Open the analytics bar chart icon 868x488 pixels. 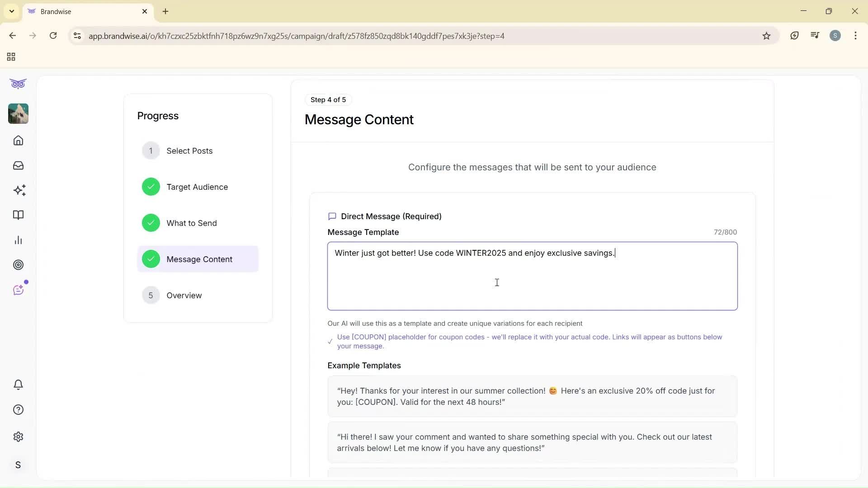click(18, 240)
